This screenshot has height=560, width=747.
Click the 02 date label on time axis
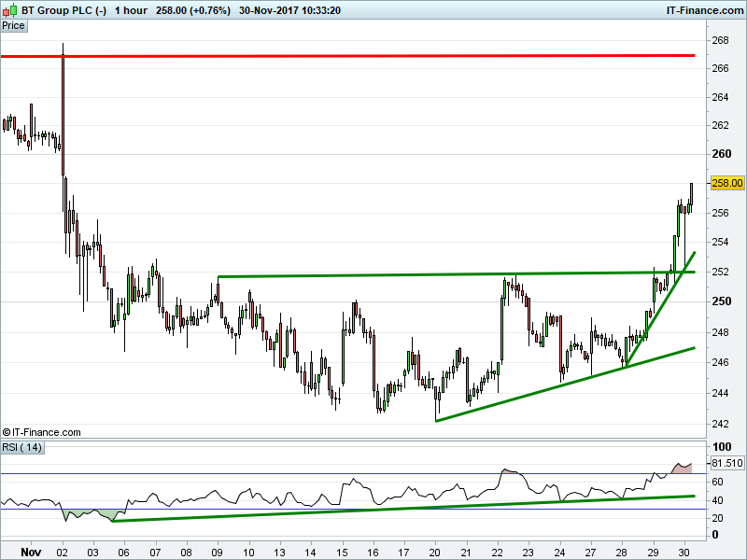(x=62, y=553)
